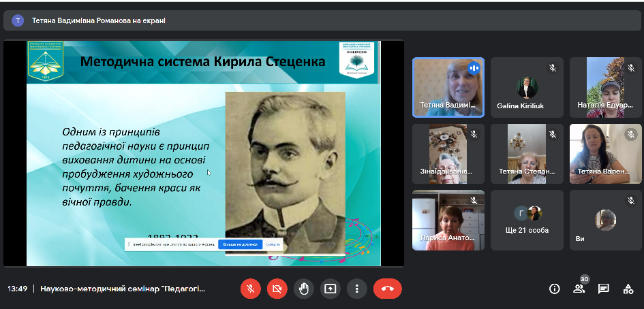The width and height of the screenshot is (644, 309).
Task: Click the muted mic icon on the 'Ви' tile
Action: click(631, 200)
